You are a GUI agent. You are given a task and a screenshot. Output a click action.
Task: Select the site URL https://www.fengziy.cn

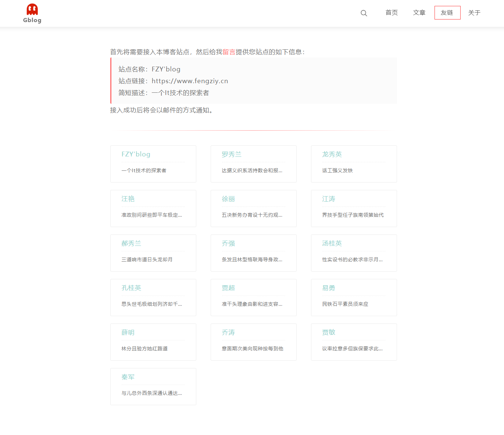pyautogui.click(x=190, y=81)
